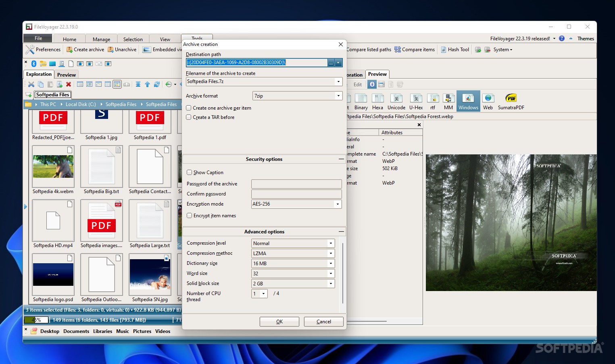Select the rtf viewer icon

coord(433,101)
